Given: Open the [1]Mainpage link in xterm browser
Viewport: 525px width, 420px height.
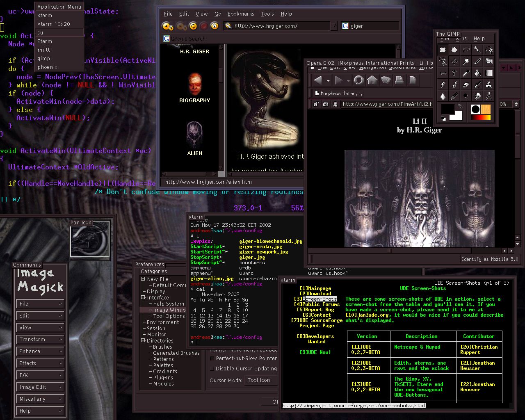Looking at the screenshot, I should click(x=315, y=288).
